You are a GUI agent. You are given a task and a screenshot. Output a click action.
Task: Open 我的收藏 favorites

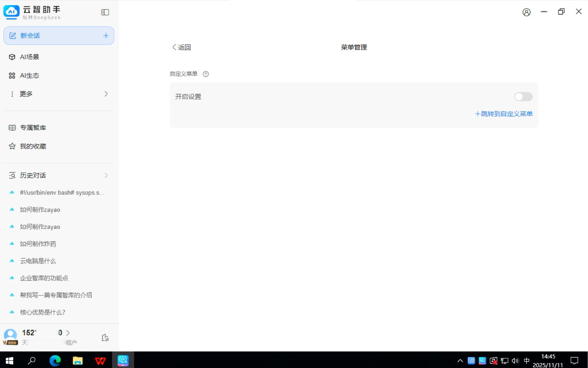tap(33, 146)
